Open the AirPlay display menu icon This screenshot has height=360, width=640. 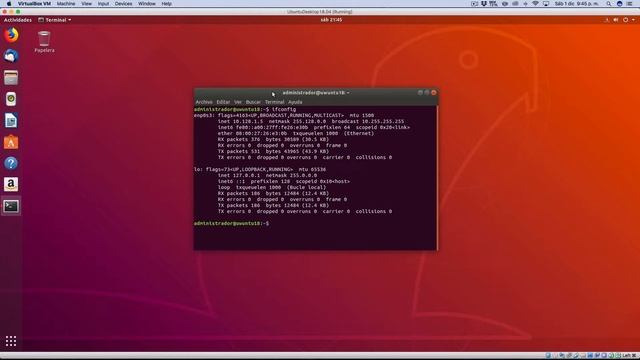pos(546,4)
